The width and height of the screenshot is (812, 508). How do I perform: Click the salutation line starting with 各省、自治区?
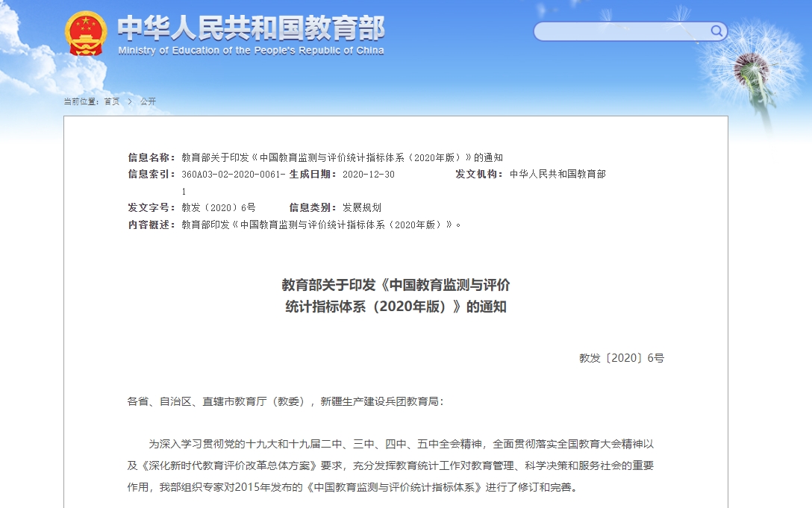pos(285,401)
